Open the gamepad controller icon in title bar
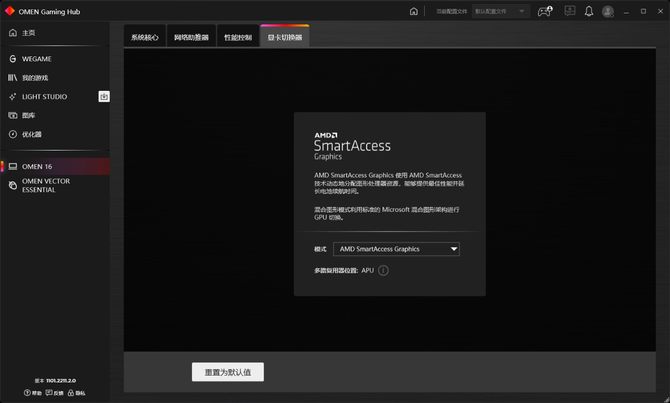Viewport: 670px width, 403px height. pyautogui.click(x=545, y=11)
